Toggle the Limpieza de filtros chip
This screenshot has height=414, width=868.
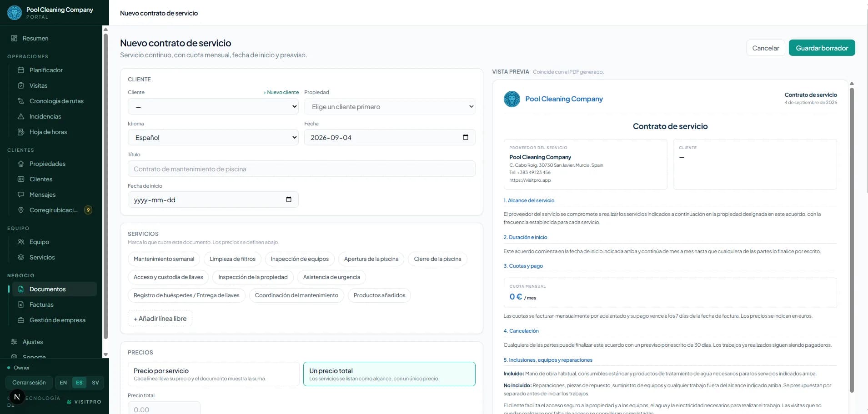point(232,259)
